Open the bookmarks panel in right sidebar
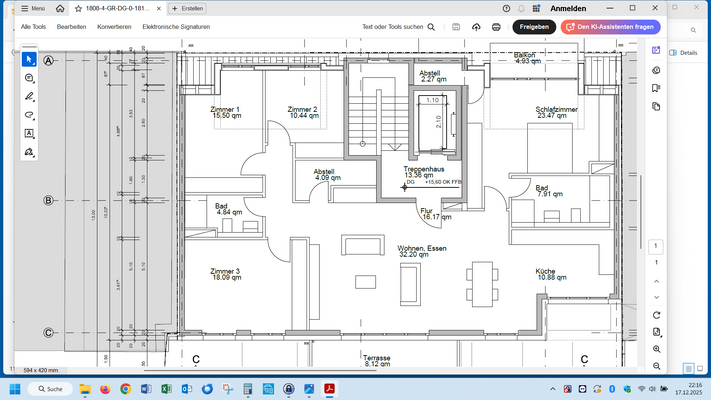711x400 pixels. 656,88
